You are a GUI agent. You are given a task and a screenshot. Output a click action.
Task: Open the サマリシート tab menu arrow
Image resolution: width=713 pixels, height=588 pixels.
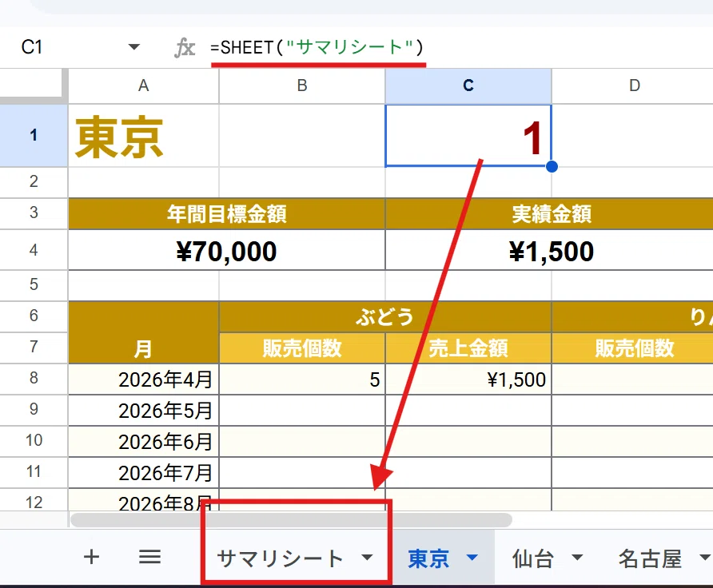point(367,558)
